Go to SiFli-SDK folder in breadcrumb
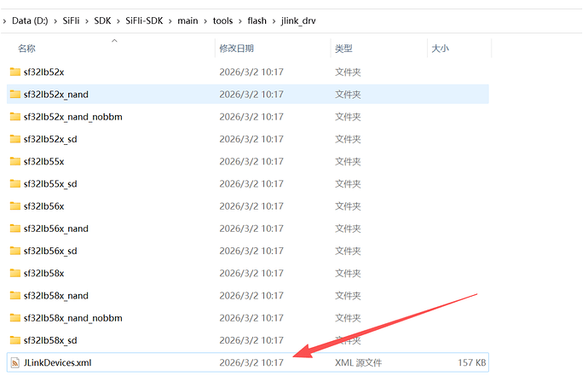 (144, 20)
